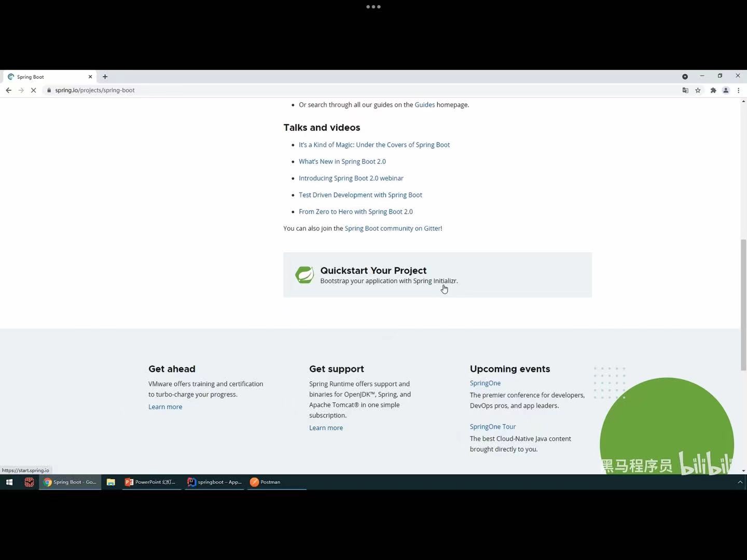Click the three-dot handle at top
Screen dimensions: 747x560
(374, 7)
